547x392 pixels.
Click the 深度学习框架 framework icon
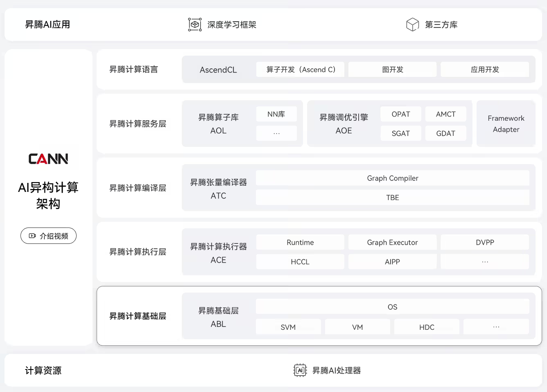point(194,24)
